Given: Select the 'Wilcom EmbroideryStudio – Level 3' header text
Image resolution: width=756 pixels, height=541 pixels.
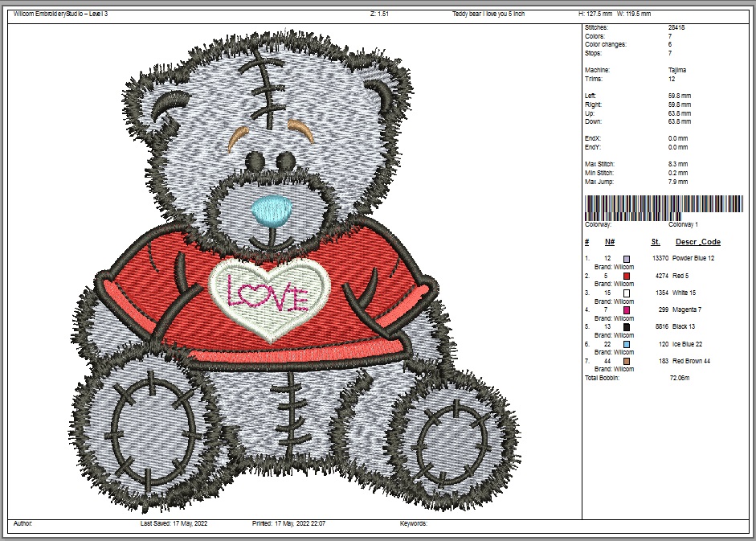Looking at the screenshot, I should click(x=61, y=14).
